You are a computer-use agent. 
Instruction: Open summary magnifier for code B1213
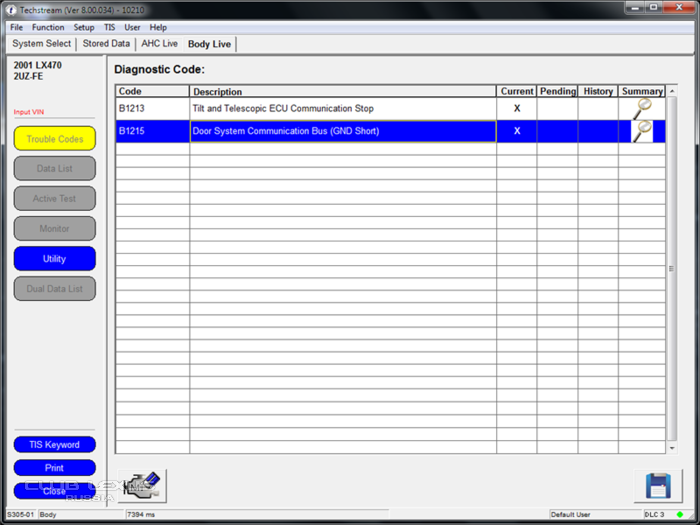[x=642, y=108]
